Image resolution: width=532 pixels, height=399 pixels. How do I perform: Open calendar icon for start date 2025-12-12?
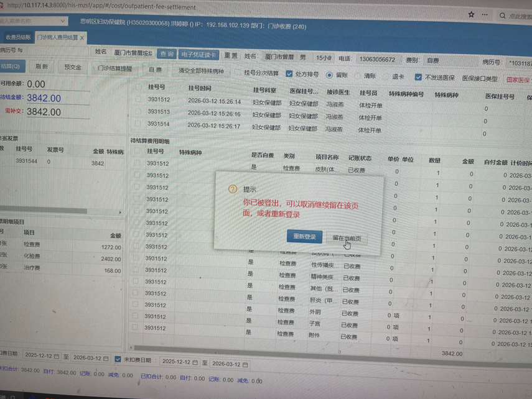[x=57, y=356]
